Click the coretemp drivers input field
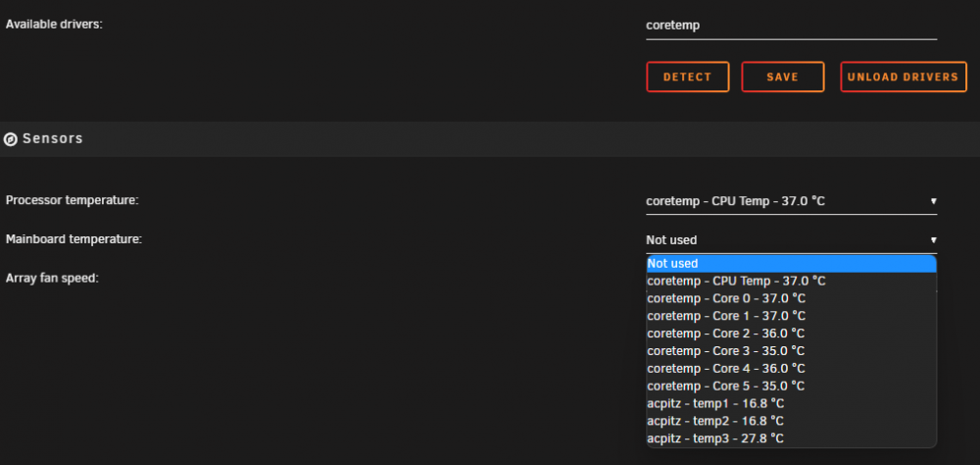 [x=791, y=26]
